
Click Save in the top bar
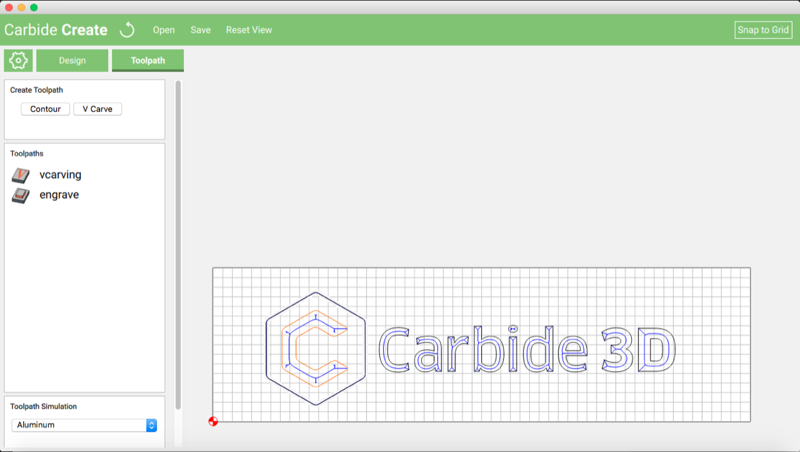(201, 30)
